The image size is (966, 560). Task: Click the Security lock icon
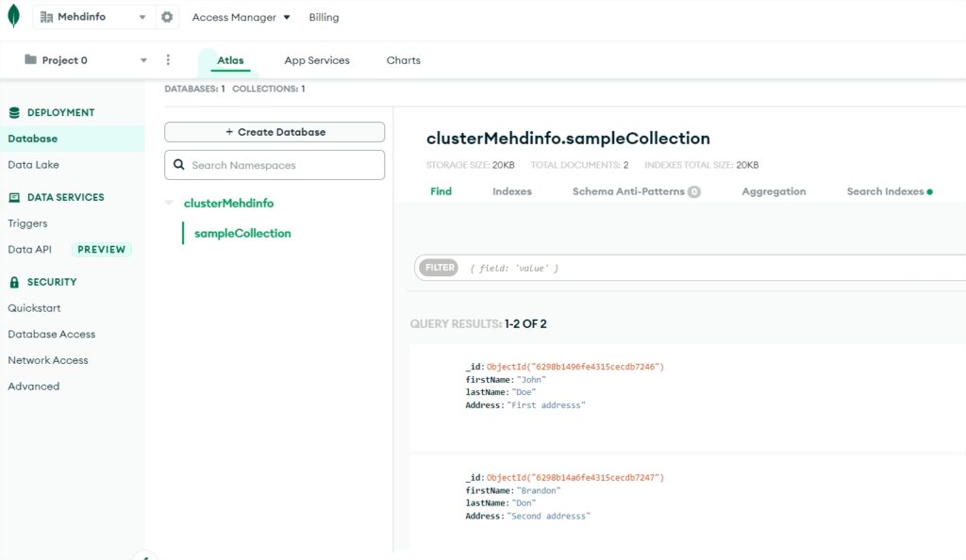[x=14, y=282]
